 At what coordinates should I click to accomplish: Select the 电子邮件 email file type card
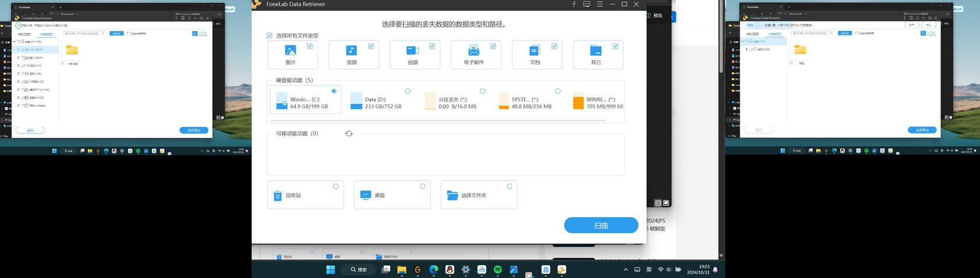click(476, 55)
